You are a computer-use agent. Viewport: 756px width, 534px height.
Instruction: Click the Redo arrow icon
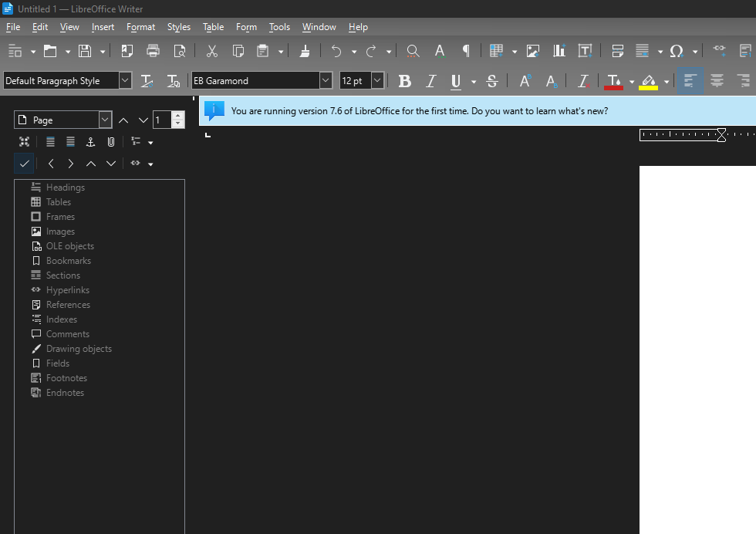click(x=371, y=51)
